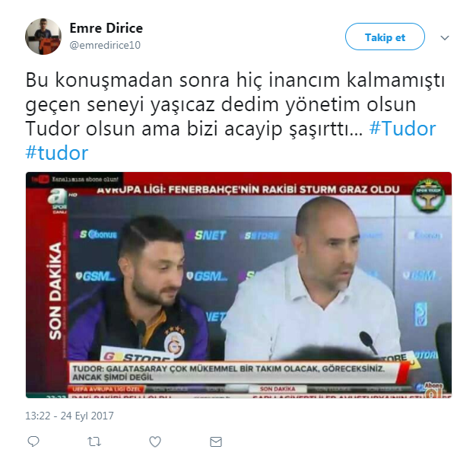The image size is (476, 459).
Task: Send tweet via direct message envelope icon
Action: [x=216, y=441]
